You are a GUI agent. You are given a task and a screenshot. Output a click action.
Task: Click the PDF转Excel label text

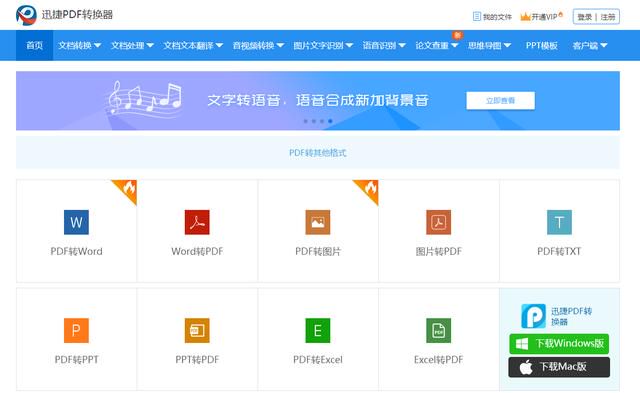coord(318,360)
